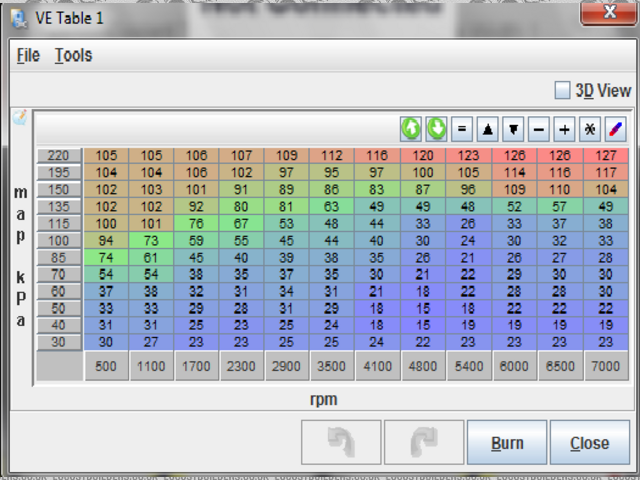Click the edit note icon at top-left of table
The height and width of the screenshot is (480, 640).
(x=19, y=117)
